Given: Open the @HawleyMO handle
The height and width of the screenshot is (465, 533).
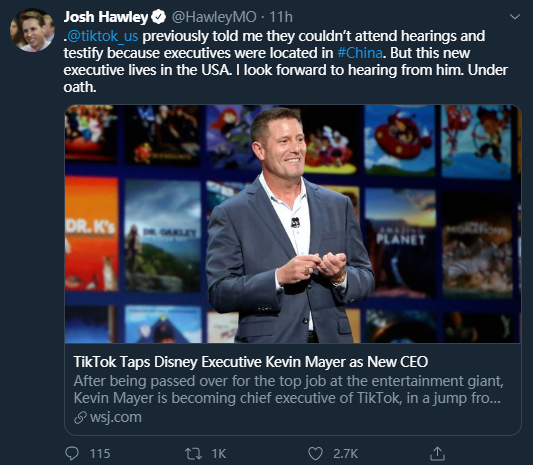Looking at the screenshot, I should (x=214, y=17).
